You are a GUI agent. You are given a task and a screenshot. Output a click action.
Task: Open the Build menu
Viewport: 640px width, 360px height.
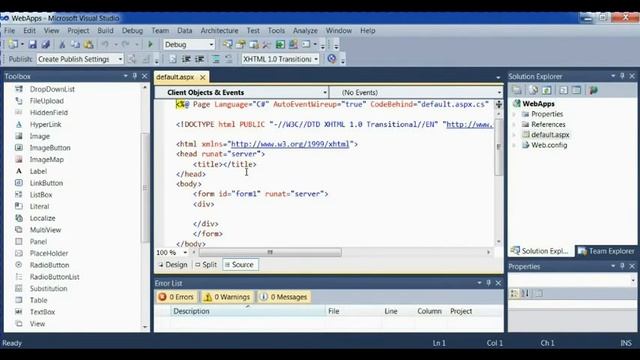(105, 31)
